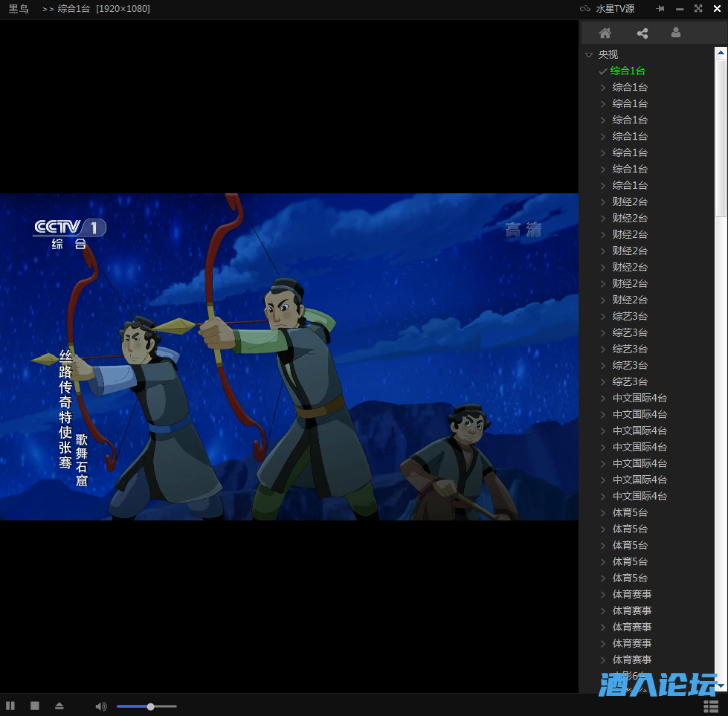
Task: Click the eject/open media icon
Action: tap(59, 706)
